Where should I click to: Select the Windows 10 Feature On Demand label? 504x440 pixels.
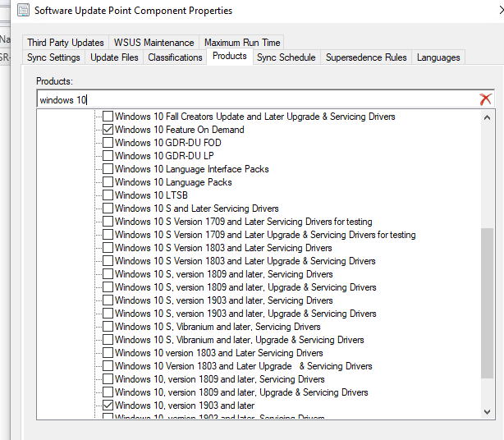(180, 130)
